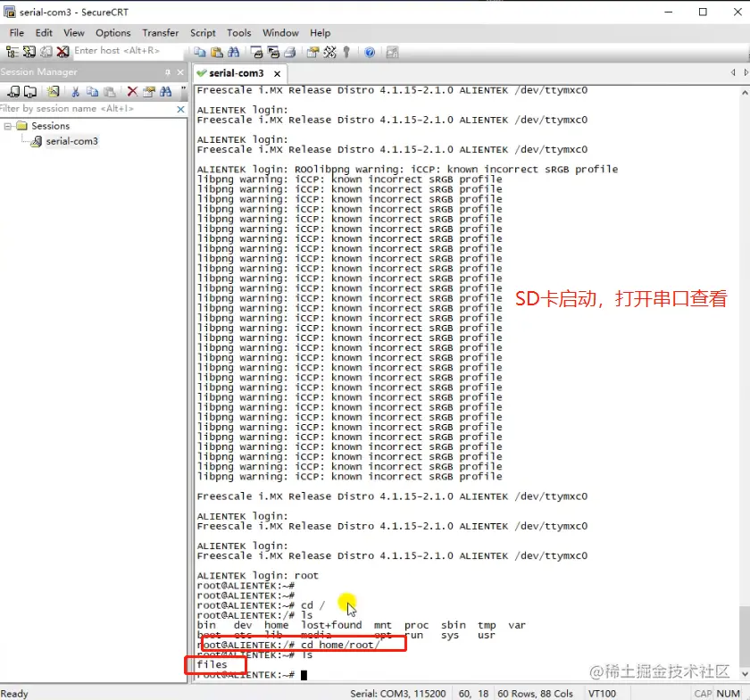Click Copy icon in Session Manager toolbar
The width and height of the screenshot is (750, 700).
click(92, 91)
